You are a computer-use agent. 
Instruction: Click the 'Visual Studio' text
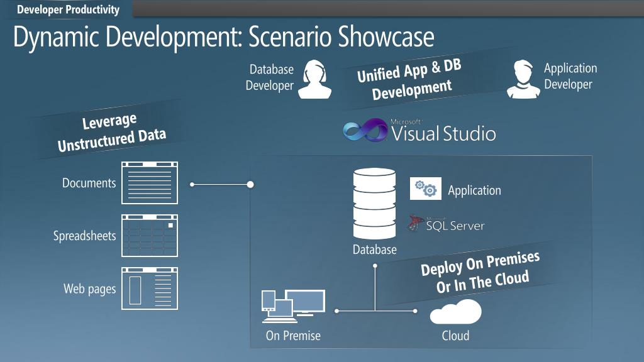click(443, 134)
